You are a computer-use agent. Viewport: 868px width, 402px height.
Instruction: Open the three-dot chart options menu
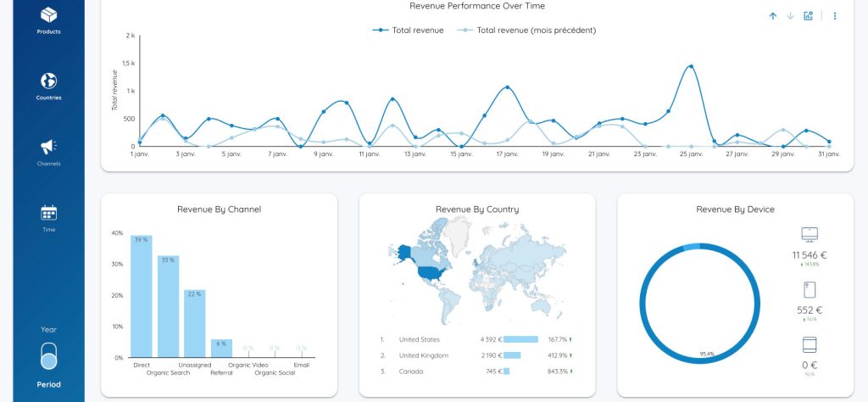click(835, 16)
